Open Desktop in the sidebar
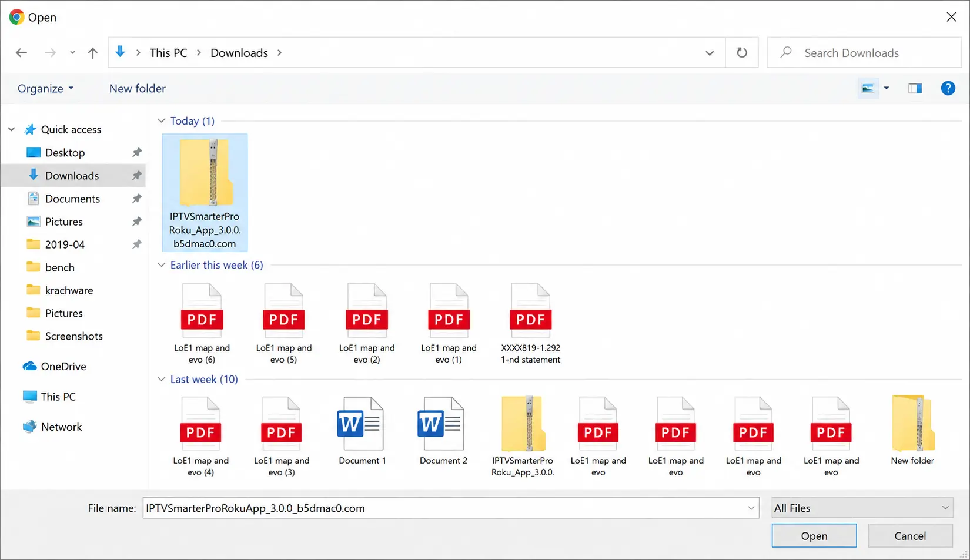The image size is (970, 560). (x=65, y=153)
